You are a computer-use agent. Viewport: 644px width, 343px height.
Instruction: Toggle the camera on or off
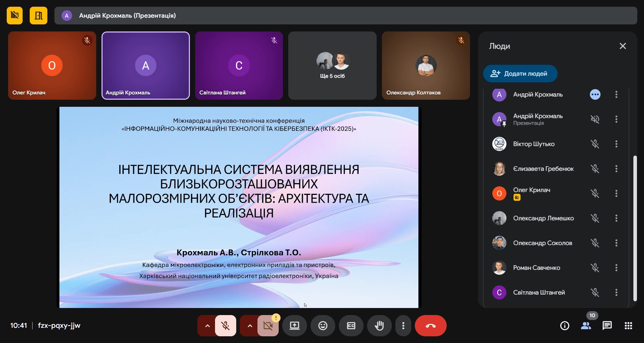(268, 326)
